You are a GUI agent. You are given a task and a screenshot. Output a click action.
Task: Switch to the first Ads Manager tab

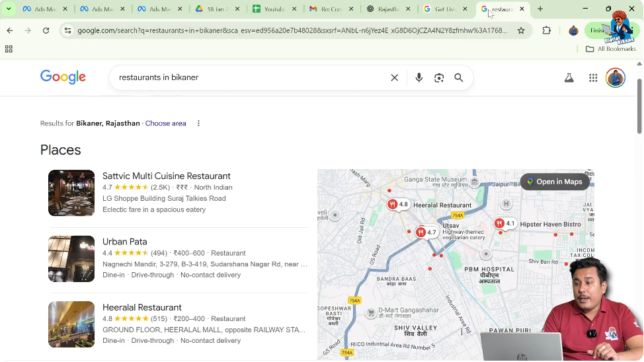[45, 9]
